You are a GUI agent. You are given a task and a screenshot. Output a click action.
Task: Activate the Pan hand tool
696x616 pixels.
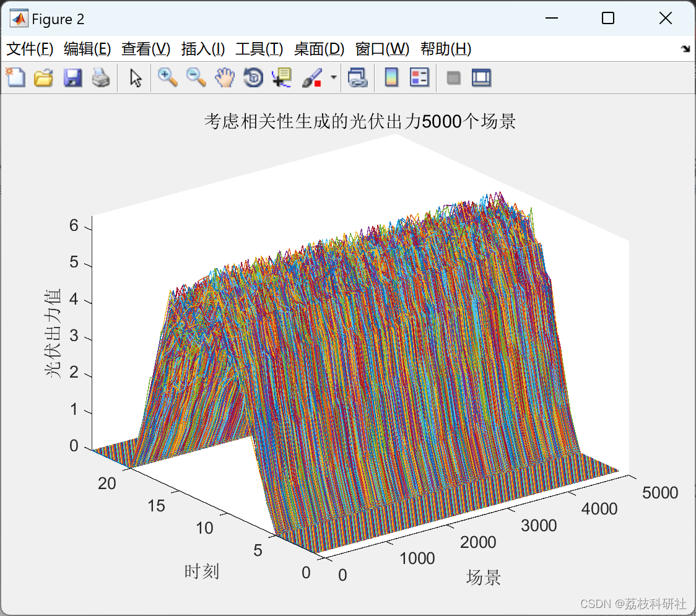(x=225, y=77)
